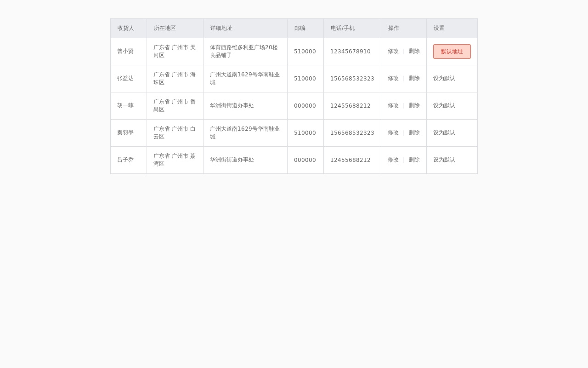Click 删除 for 曾小贤's address
This screenshot has width=588, height=368.
[414, 51]
